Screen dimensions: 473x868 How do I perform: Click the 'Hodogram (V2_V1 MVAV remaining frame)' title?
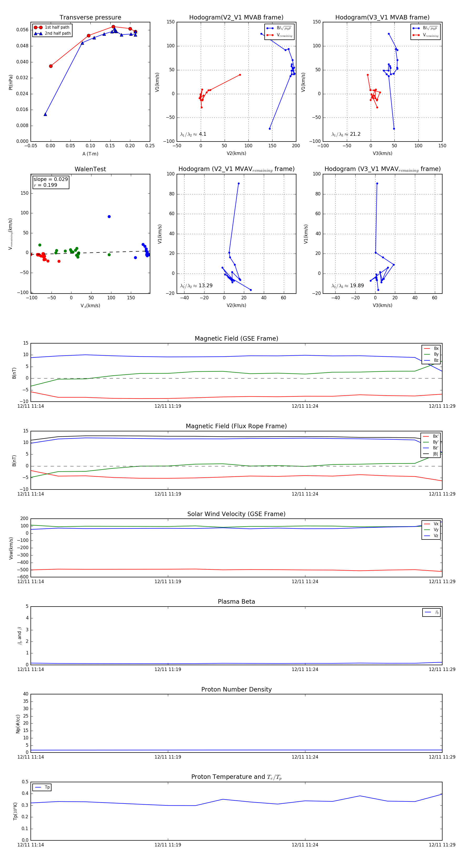tap(236, 169)
